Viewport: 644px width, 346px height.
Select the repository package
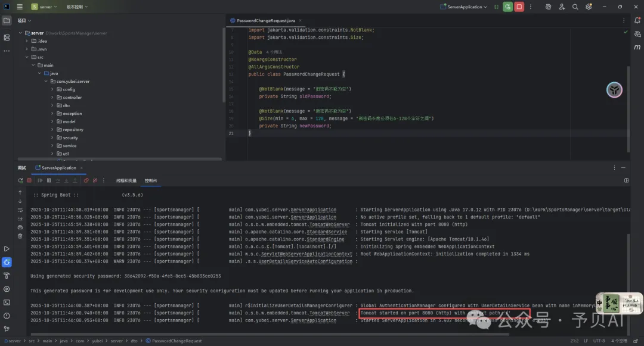pyautogui.click(x=70, y=130)
